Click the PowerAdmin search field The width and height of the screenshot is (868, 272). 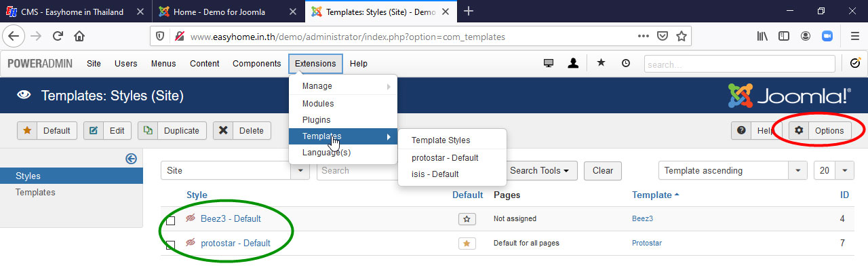pyautogui.click(x=739, y=64)
